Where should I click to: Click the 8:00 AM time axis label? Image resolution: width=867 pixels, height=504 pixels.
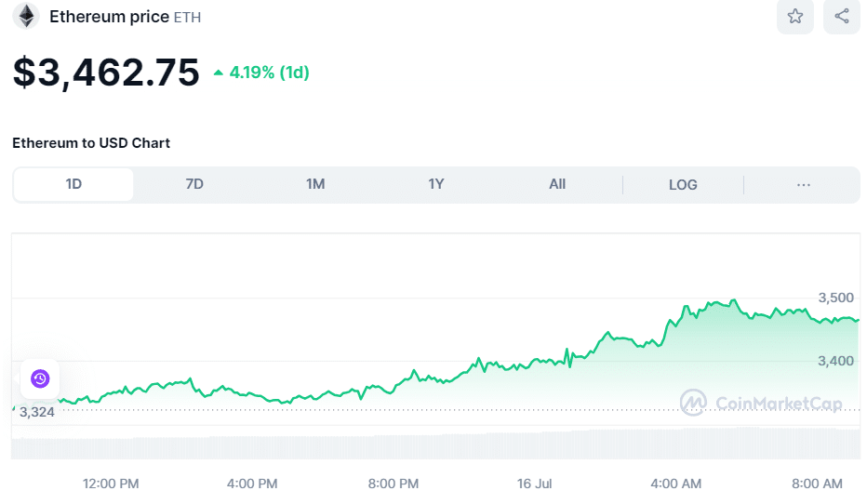pyautogui.click(x=817, y=484)
